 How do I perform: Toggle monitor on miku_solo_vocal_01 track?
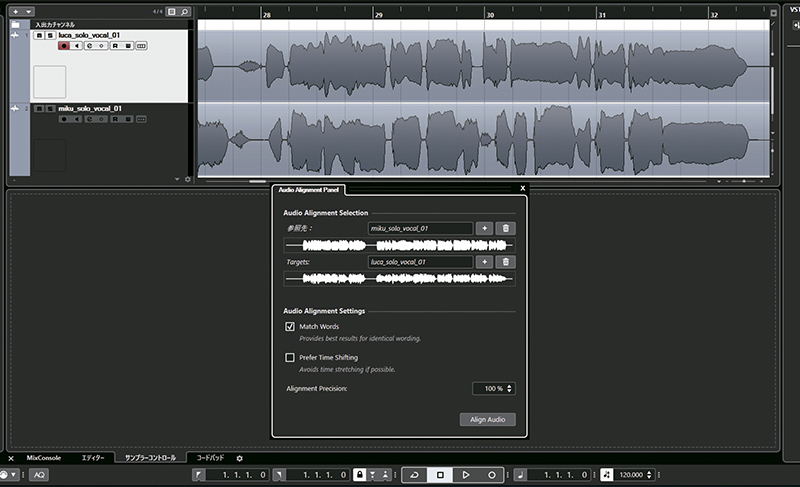point(77,119)
